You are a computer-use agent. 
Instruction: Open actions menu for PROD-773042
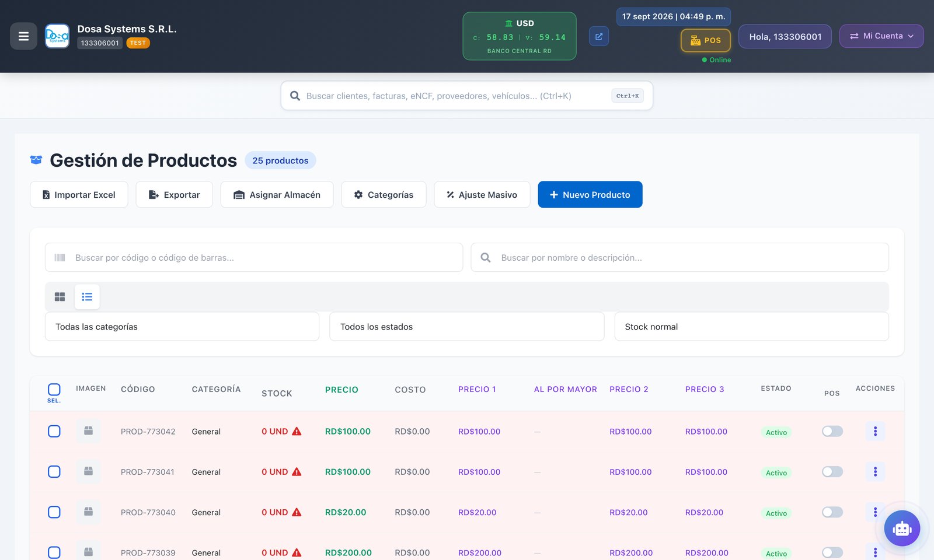point(875,431)
